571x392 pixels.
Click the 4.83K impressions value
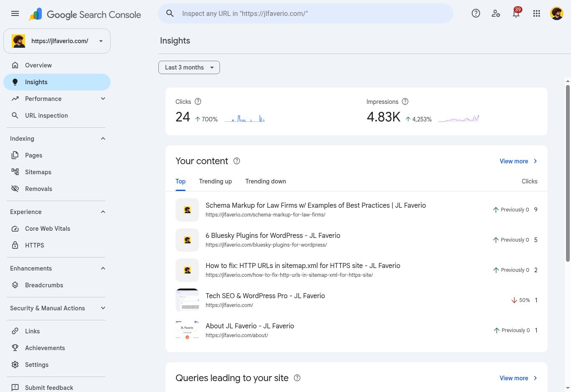pos(384,117)
